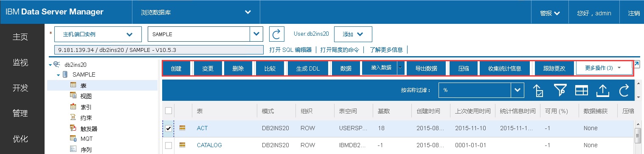Open the 添加 dropdown button
This screenshot has height=154, width=644.
pos(353,34)
